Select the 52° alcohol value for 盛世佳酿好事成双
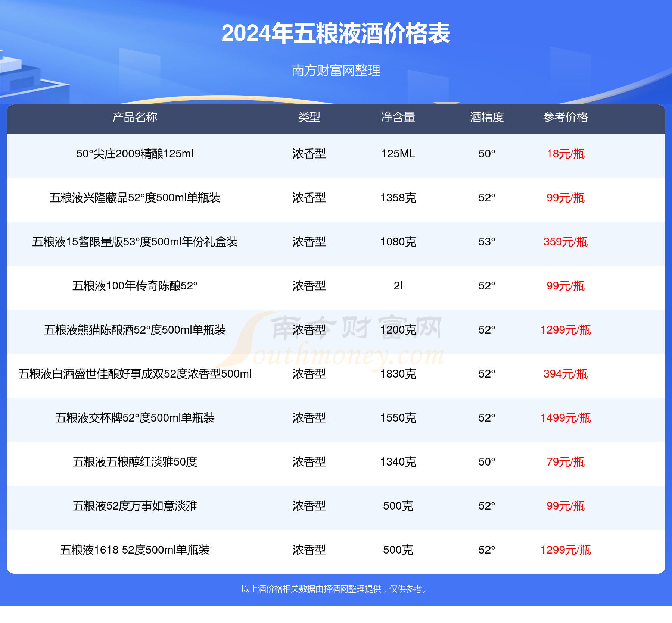Image resolution: width=672 pixels, height=623 pixels. click(487, 374)
